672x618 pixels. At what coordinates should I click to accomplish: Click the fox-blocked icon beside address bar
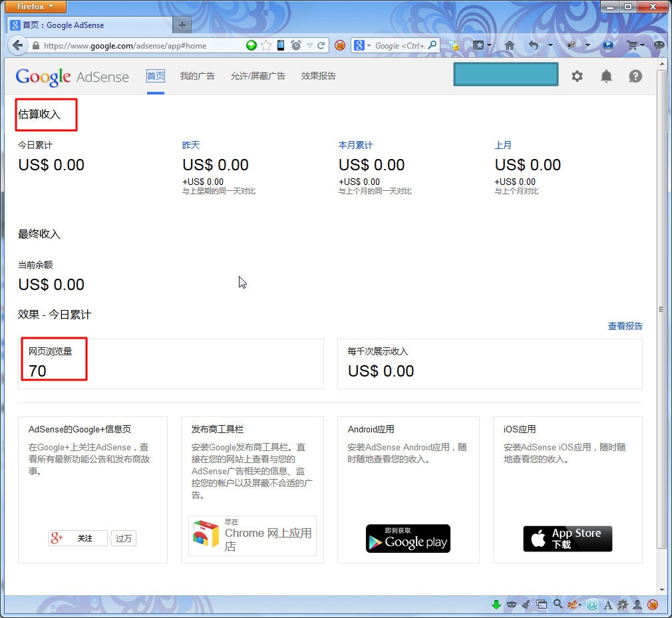340,45
